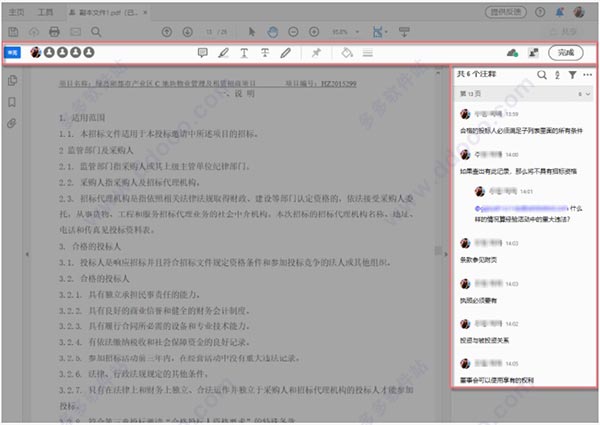Select the pencil drawing tool

pos(285,53)
